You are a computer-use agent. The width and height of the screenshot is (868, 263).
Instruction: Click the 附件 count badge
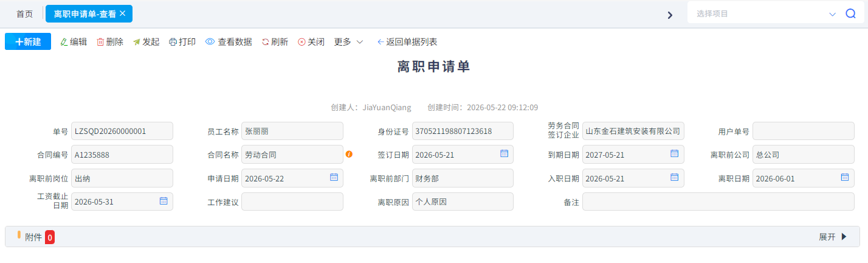(x=50, y=237)
